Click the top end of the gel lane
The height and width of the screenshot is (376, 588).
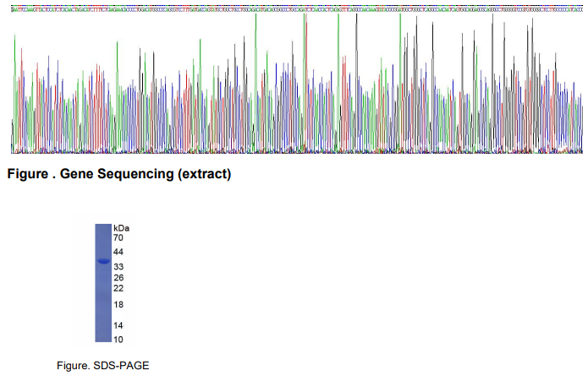coord(103,226)
